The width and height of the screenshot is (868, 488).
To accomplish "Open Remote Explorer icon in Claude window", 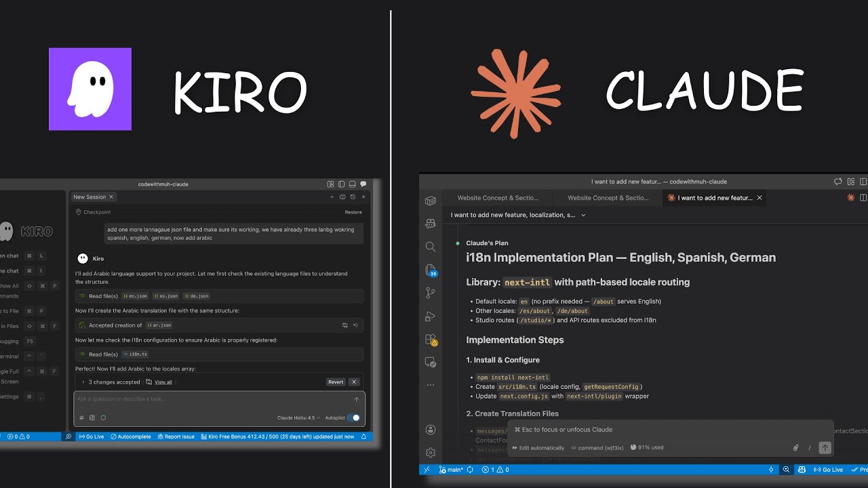I will click(431, 363).
